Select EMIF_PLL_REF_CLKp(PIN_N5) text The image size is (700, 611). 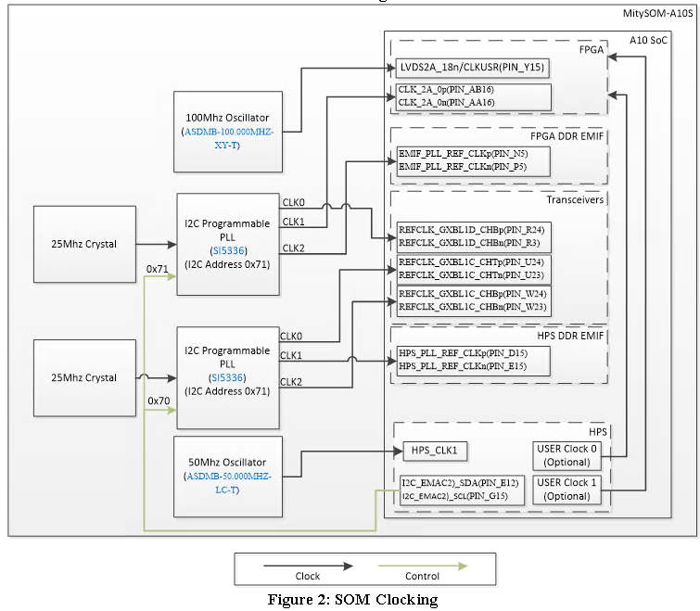pos(463,154)
